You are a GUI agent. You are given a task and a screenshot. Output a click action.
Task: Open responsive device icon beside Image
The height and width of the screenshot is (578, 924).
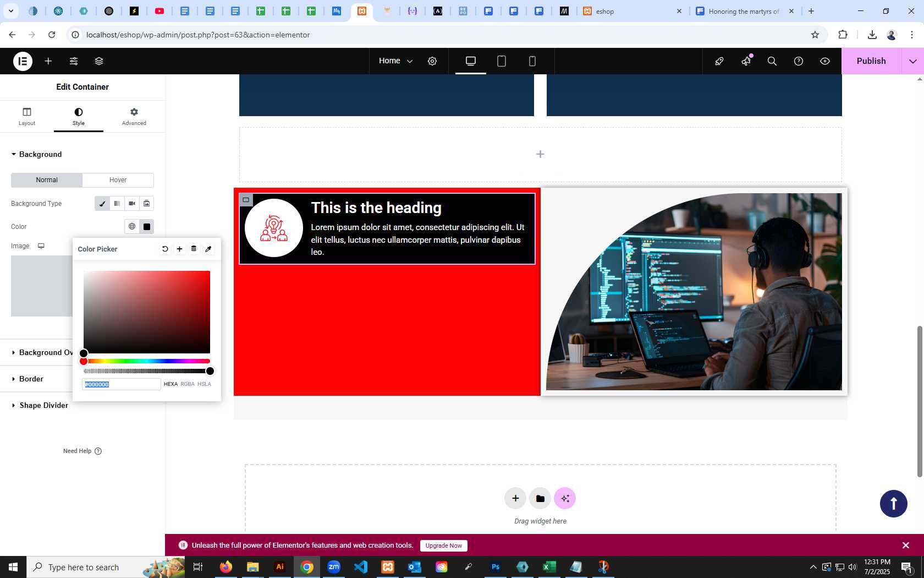coord(41,246)
